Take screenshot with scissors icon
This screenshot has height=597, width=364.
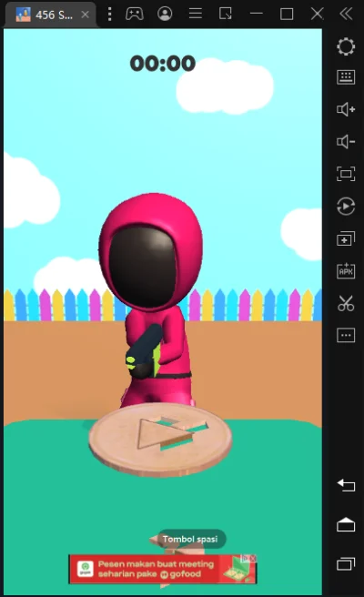pyautogui.click(x=346, y=303)
